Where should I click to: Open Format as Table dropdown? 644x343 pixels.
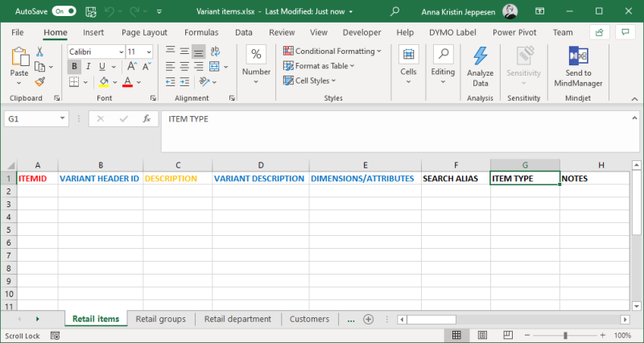319,66
